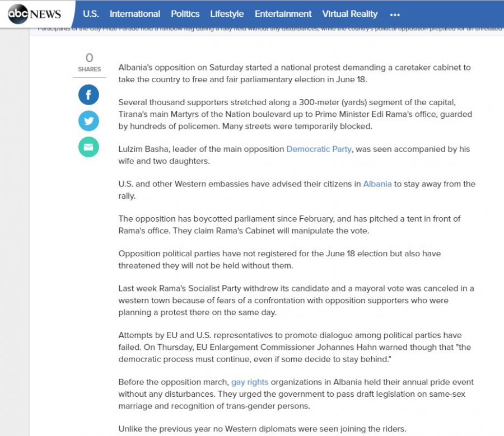Choose Virtual Reality in the navigation bar
The height and width of the screenshot is (436, 504).
pyautogui.click(x=349, y=14)
